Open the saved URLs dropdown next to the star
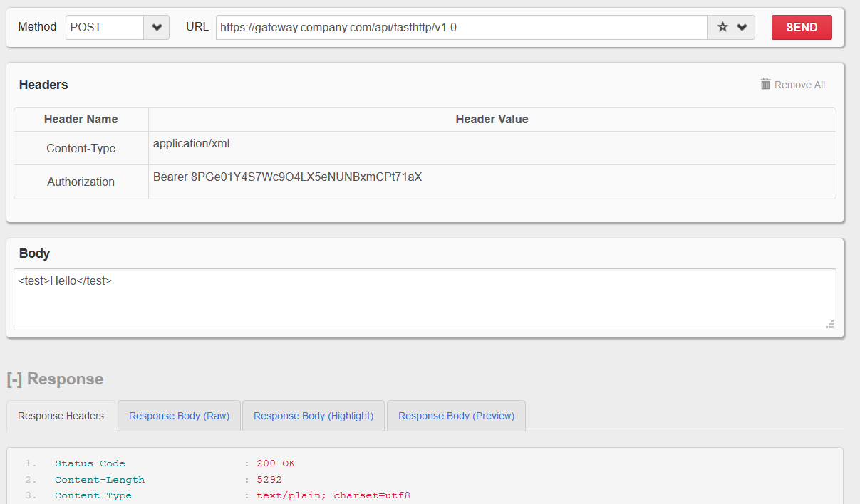 point(741,27)
